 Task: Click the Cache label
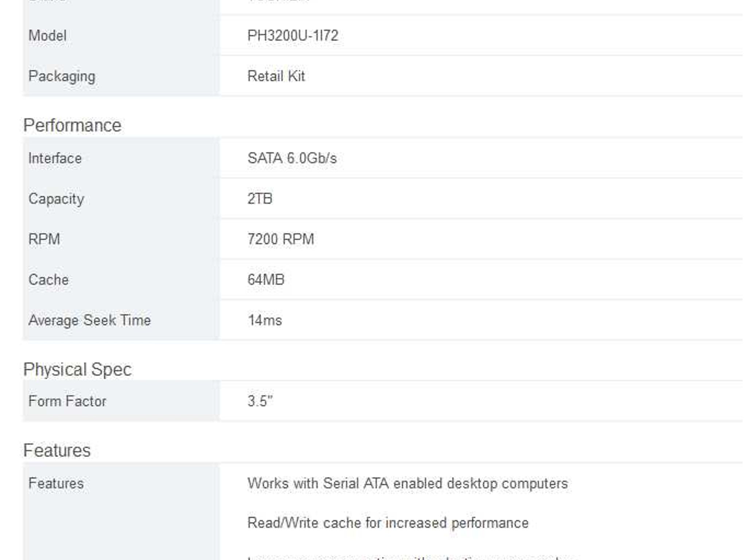(49, 280)
